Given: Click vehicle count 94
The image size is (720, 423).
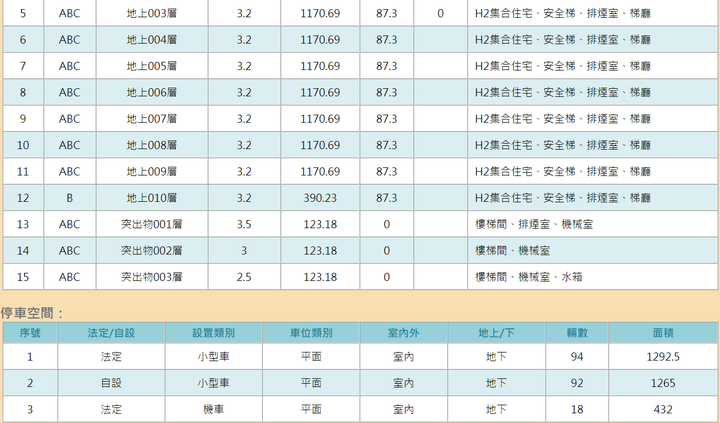Looking at the screenshot, I should 577,357.
